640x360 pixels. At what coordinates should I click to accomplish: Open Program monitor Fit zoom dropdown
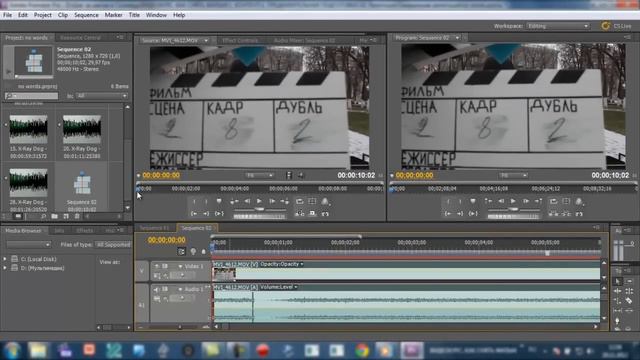click(513, 176)
